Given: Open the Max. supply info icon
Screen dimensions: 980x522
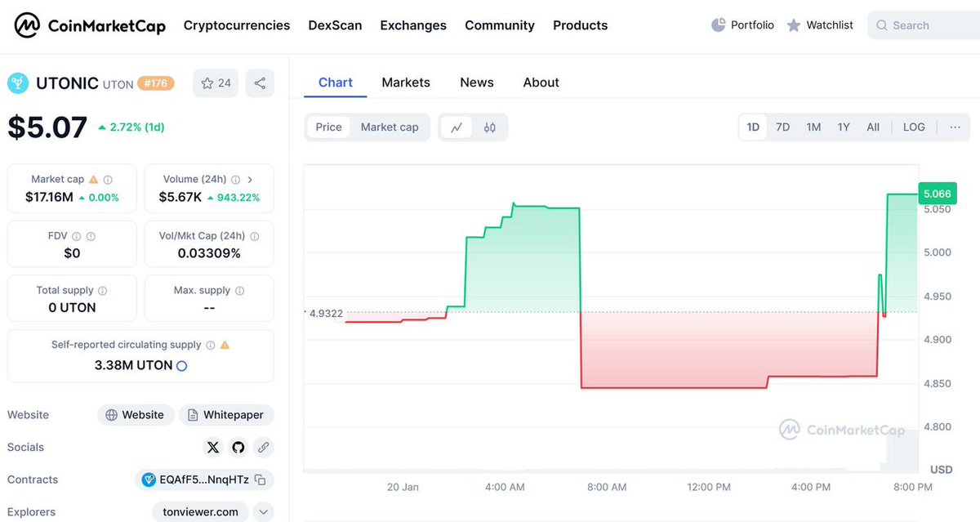Looking at the screenshot, I should click(239, 290).
